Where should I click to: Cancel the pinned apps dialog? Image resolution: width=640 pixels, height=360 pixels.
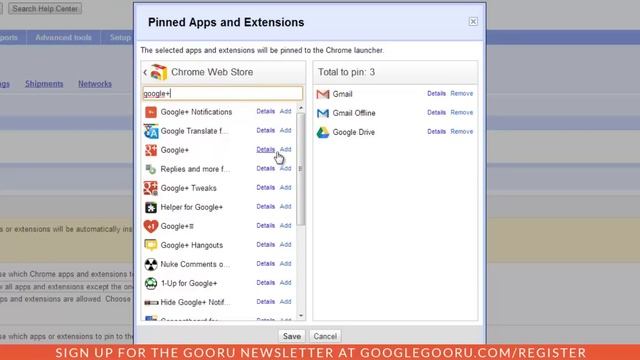(x=325, y=336)
